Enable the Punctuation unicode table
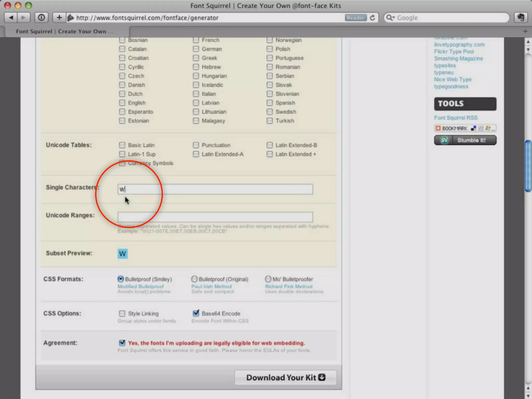Viewport: 532px width, 399px height. pyautogui.click(x=196, y=145)
